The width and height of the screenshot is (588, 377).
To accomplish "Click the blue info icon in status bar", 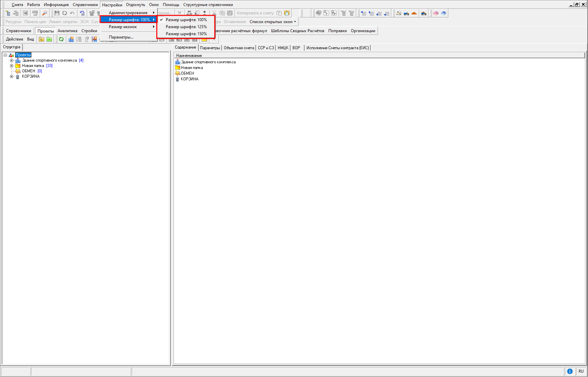I will tap(570, 371).
